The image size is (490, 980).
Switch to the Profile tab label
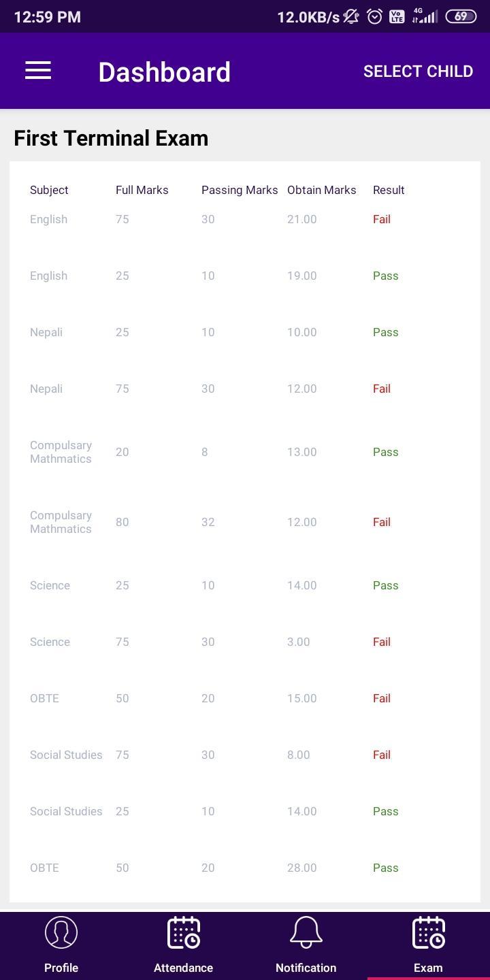click(x=61, y=968)
